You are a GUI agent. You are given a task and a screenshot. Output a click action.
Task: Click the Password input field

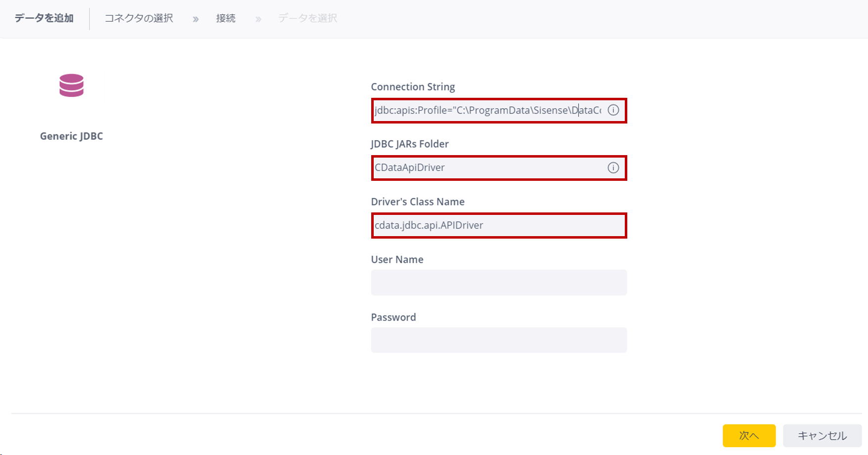[x=499, y=340]
